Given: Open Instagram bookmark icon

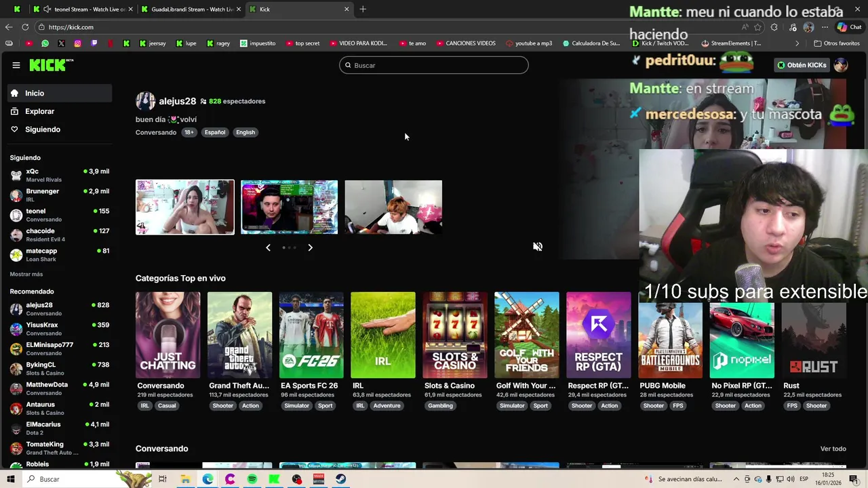Looking at the screenshot, I should click(77, 43).
